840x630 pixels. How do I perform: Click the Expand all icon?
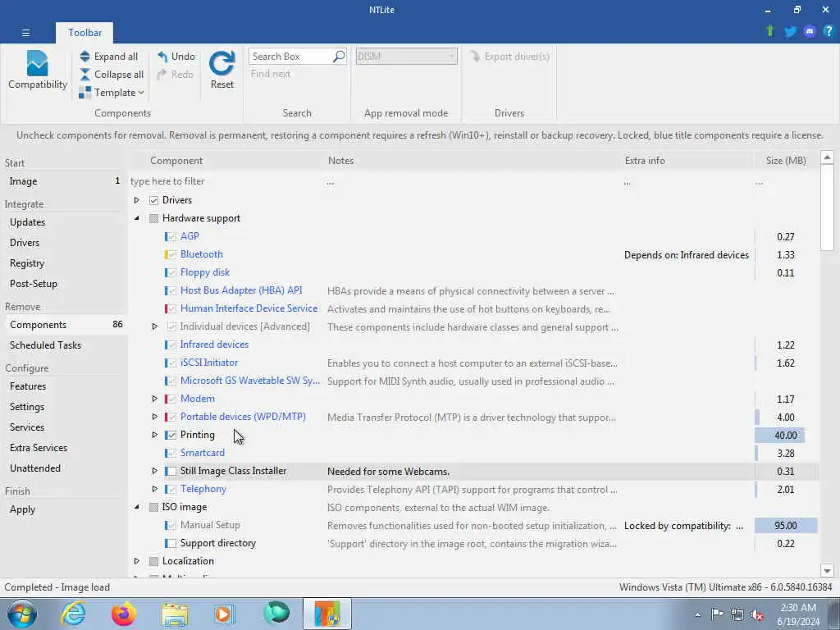click(84, 57)
